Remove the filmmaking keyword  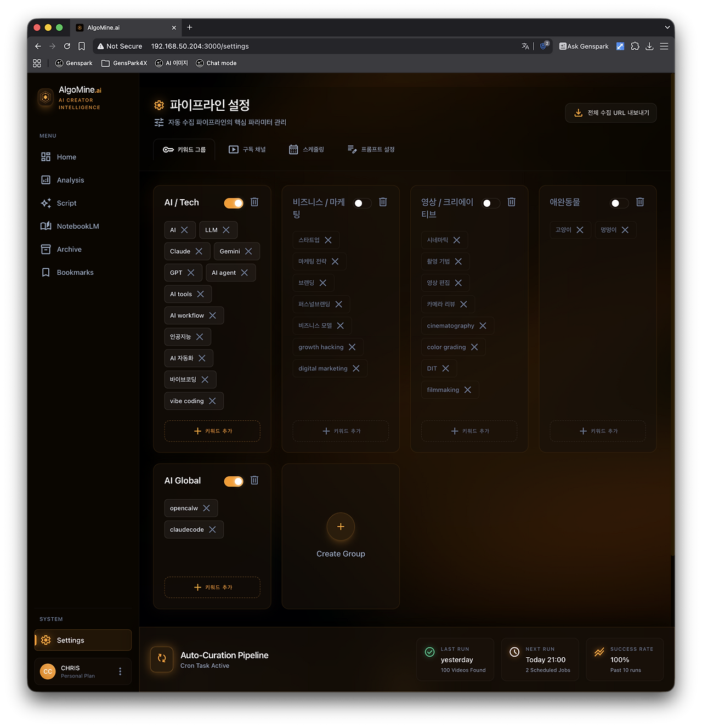[468, 390]
